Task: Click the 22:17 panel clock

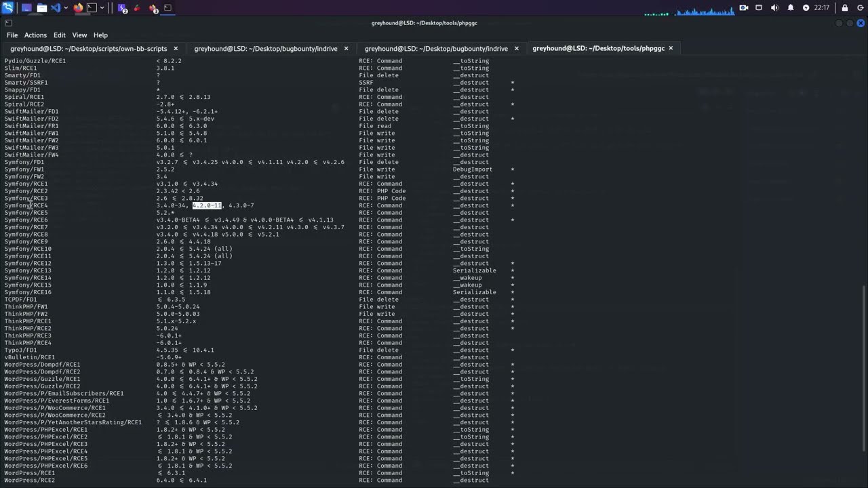Action: (x=822, y=8)
